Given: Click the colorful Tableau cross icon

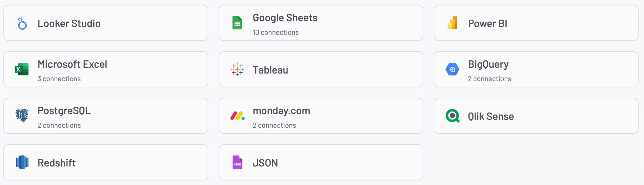Looking at the screenshot, I should pos(237,69).
